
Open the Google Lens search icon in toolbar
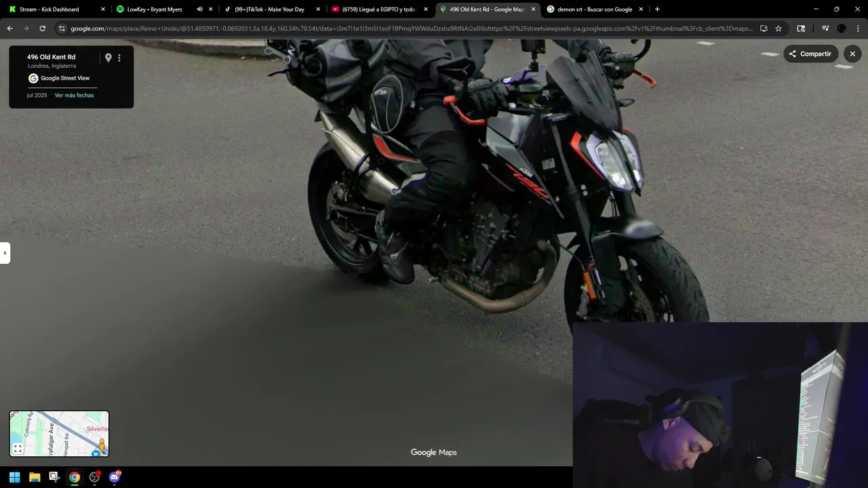coord(801,28)
